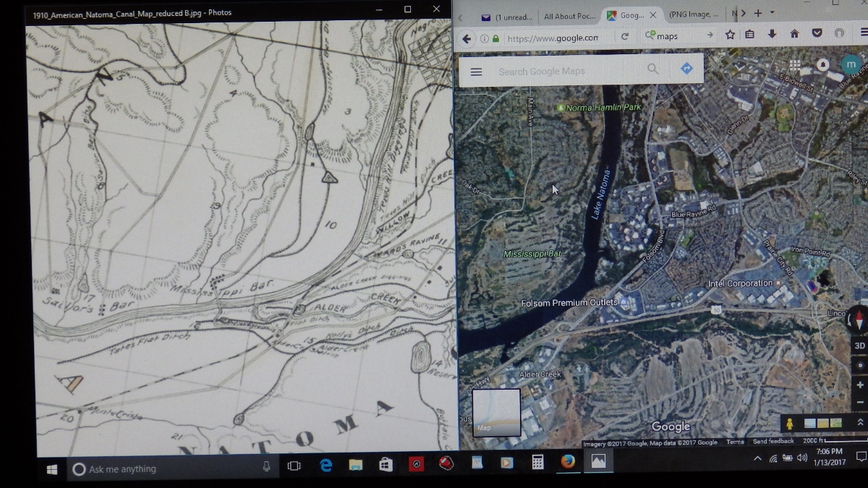Switch to the '(PNG Image, ...' tab
This screenshot has height=488, width=868.
pyautogui.click(x=693, y=14)
